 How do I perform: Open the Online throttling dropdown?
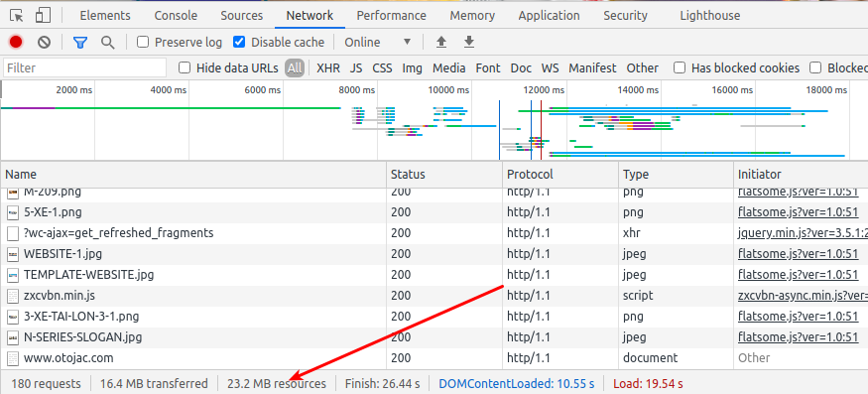[378, 42]
